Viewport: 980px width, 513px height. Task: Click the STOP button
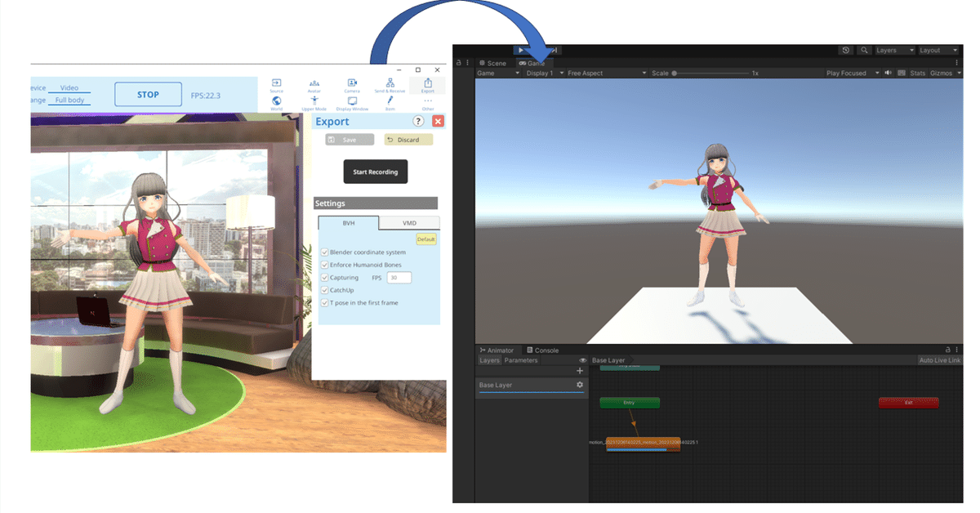(148, 95)
